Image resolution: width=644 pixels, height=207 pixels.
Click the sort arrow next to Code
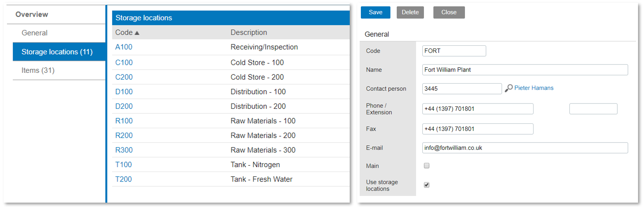[x=137, y=33]
